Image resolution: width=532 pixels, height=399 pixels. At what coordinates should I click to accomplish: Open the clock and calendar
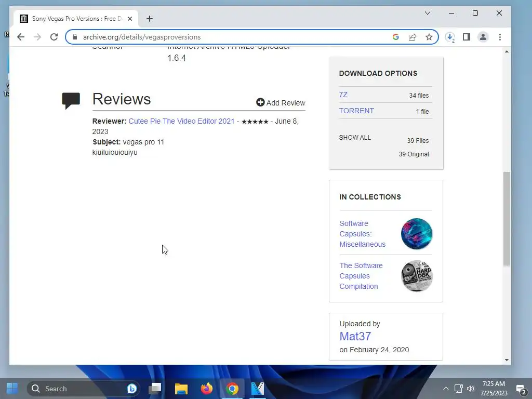494,389
